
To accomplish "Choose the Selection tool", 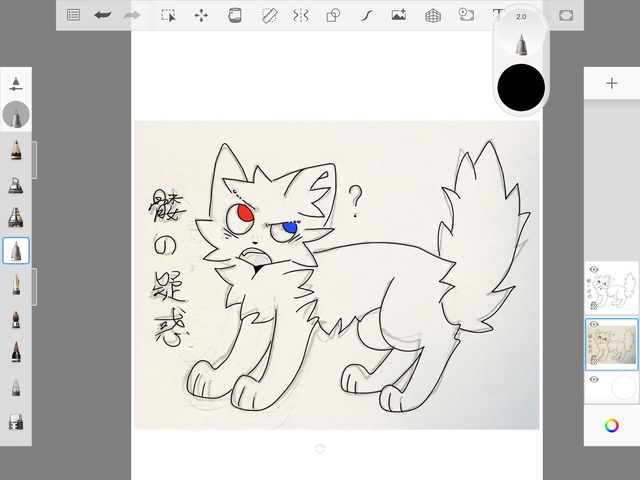I will 168,15.
